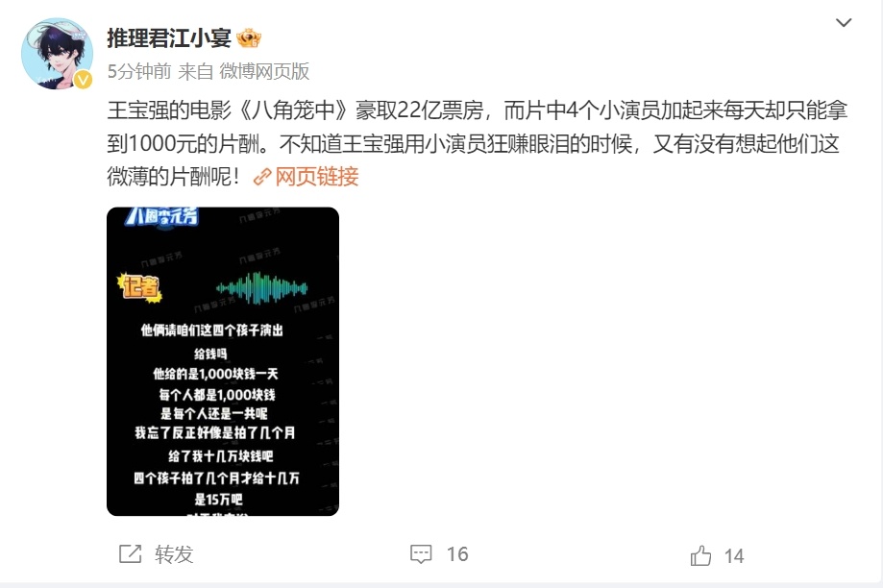
Task: Click the green audio waveform graphic
Action: click(262, 288)
